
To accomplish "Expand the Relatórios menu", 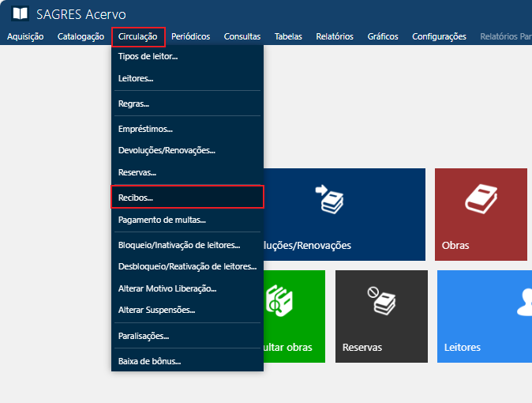I will 334,36.
